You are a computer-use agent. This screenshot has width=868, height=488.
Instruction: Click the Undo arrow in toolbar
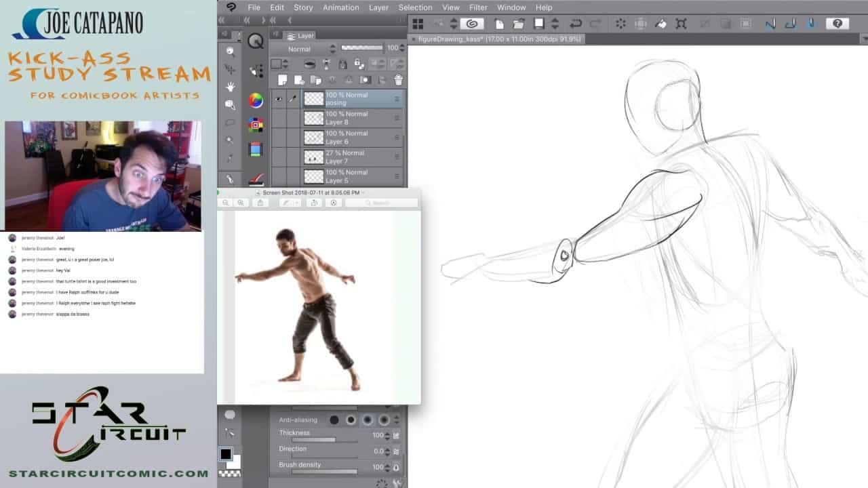pyautogui.click(x=575, y=24)
